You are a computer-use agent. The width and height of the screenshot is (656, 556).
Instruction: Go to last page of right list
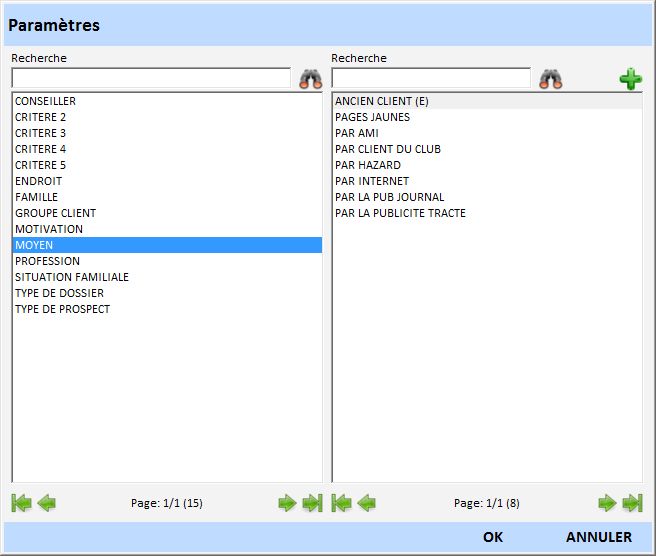(x=632, y=503)
